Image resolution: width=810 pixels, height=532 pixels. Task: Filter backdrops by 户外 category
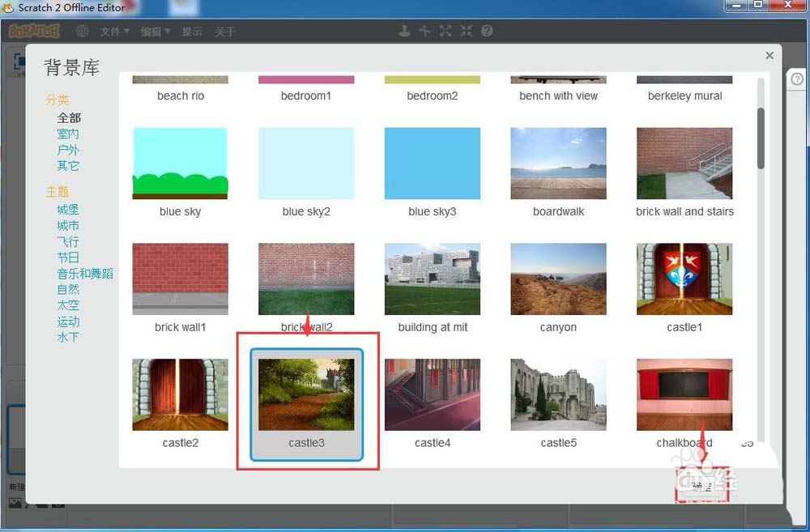[68, 150]
